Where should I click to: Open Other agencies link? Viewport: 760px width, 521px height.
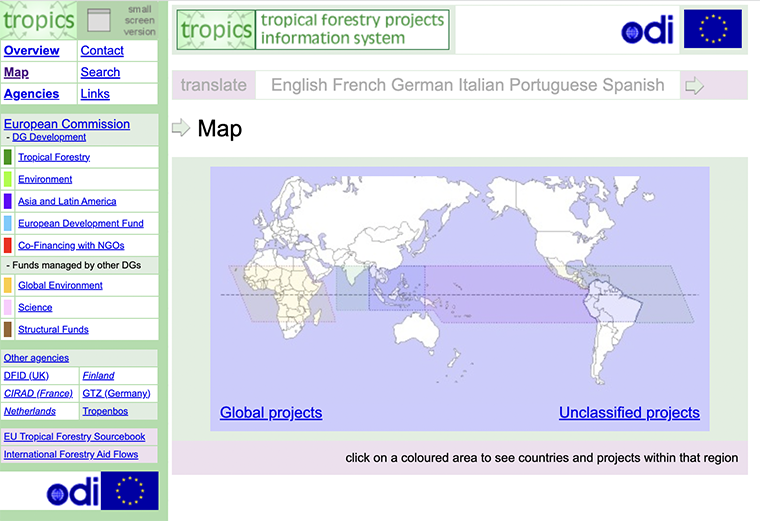[36, 358]
